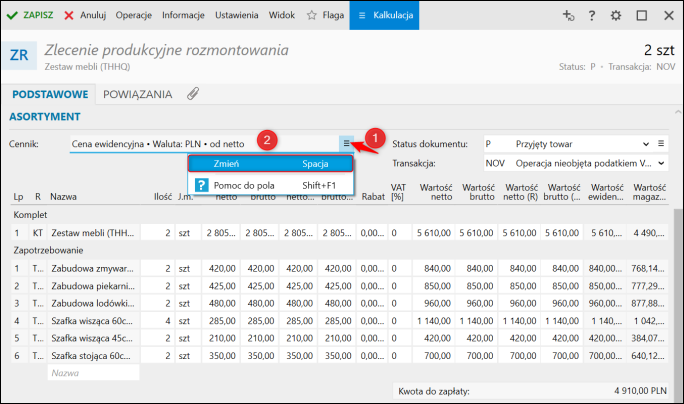The image size is (684, 404).
Task: Select the Szafka stojąca 60c... row name
Action: pyautogui.click(x=93, y=356)
